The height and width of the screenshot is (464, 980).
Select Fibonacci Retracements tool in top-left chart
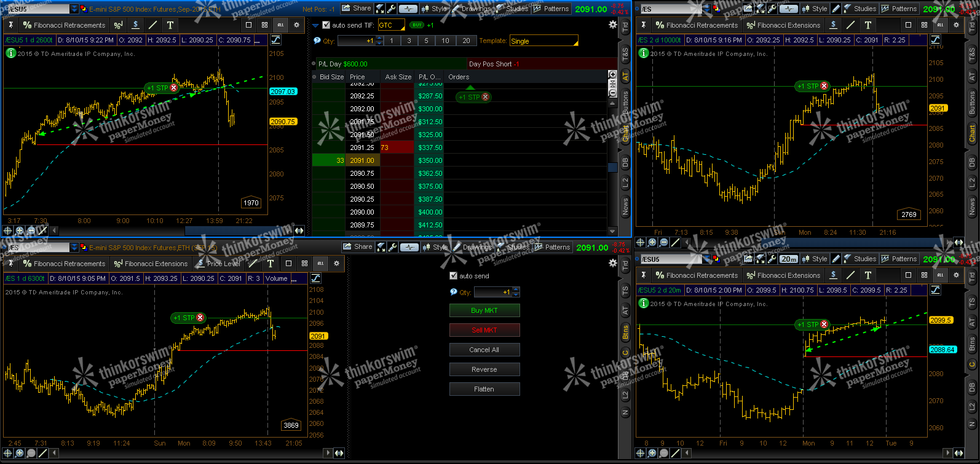tap(64, 25)
